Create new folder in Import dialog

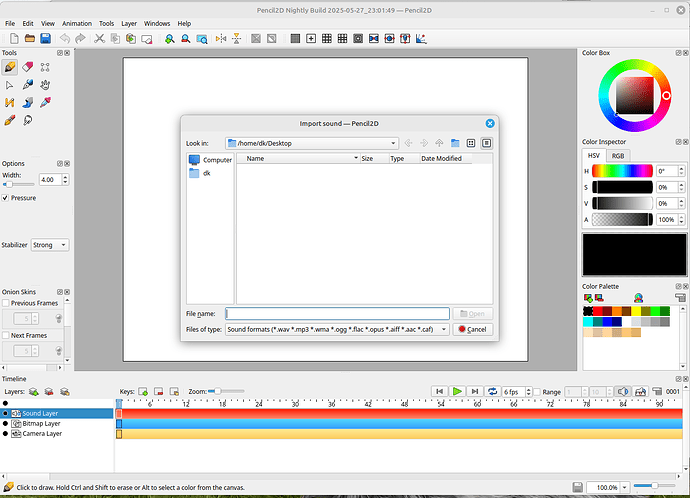(455, 143)
